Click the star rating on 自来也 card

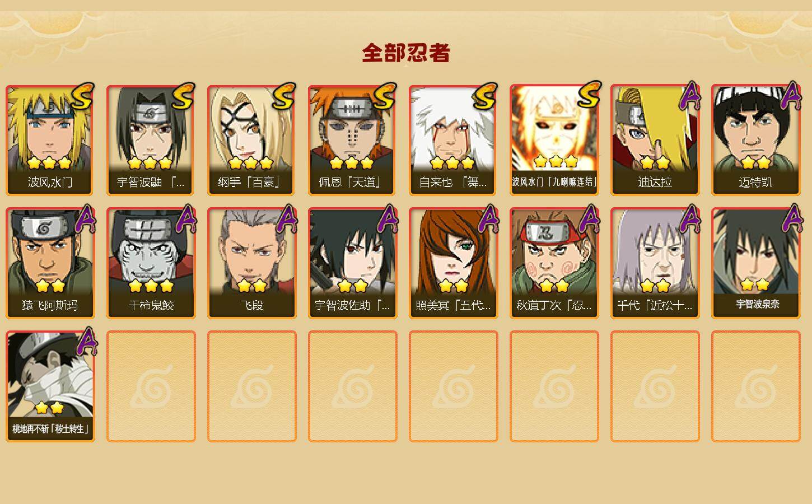452,163
